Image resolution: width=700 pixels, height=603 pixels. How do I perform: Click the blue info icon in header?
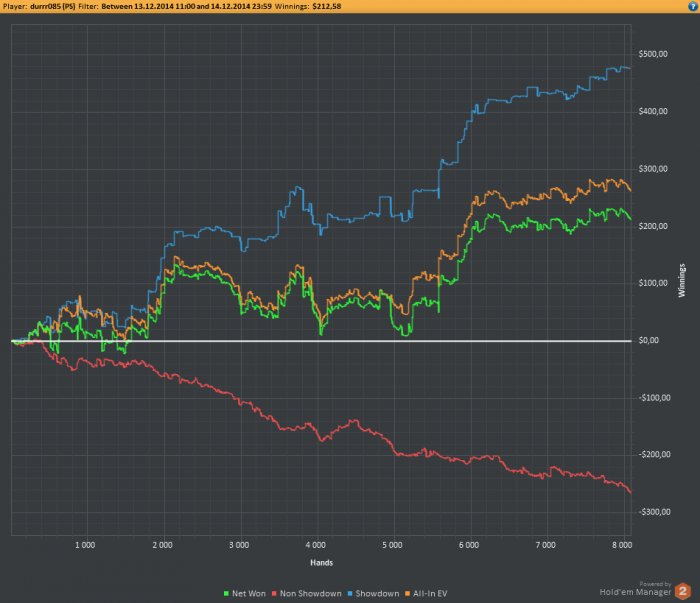pyautogui.click(x=692, y=6)
